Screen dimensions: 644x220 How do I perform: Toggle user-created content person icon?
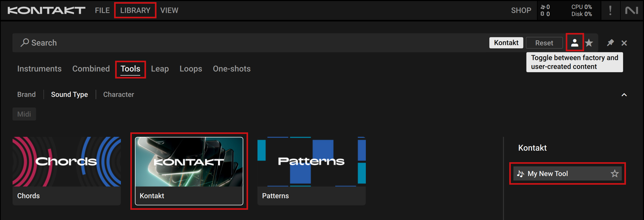pos(574,42)
